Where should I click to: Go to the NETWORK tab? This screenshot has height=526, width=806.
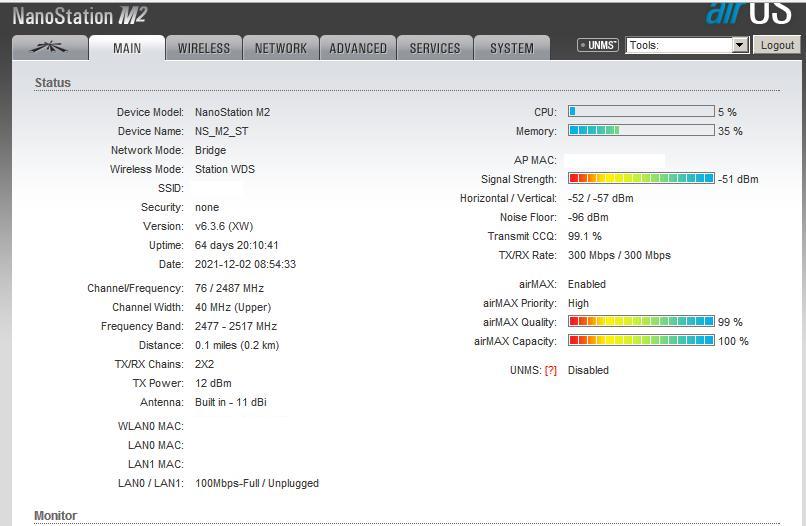tap(281, 48)
